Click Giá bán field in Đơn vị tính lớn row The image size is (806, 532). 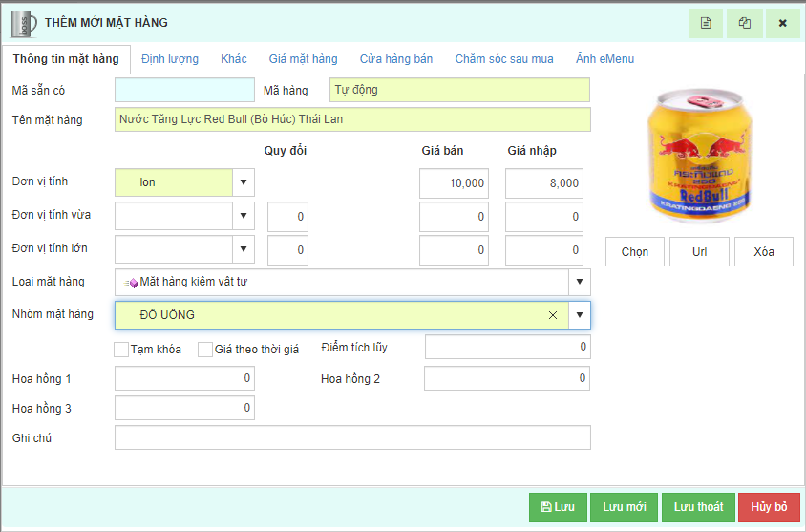[x=454, y=250]
